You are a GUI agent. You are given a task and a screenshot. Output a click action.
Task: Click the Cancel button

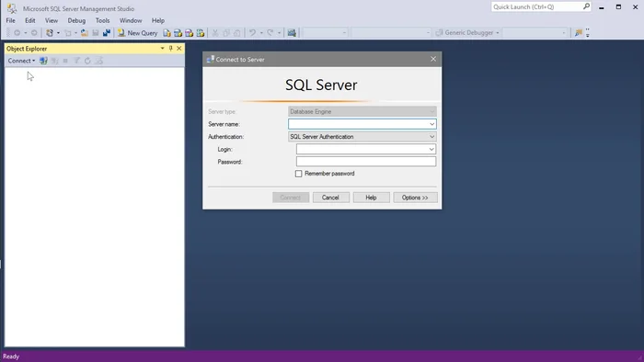(x=330, y=198)
